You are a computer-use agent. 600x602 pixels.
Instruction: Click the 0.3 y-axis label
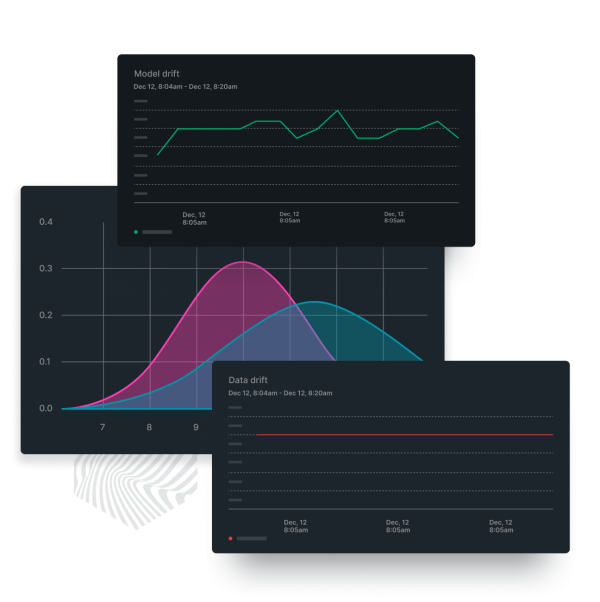point(46,268)
